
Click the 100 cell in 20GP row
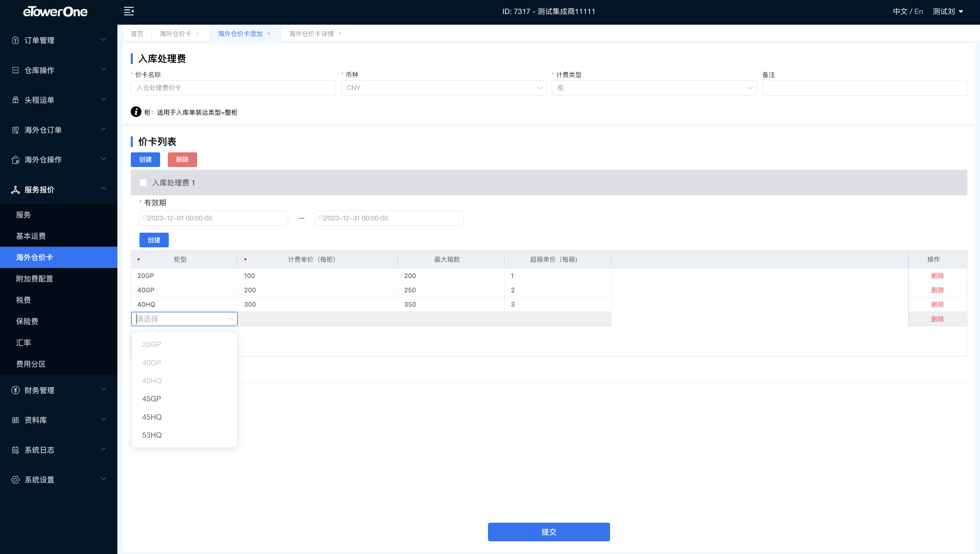click(x=318, y=275)
